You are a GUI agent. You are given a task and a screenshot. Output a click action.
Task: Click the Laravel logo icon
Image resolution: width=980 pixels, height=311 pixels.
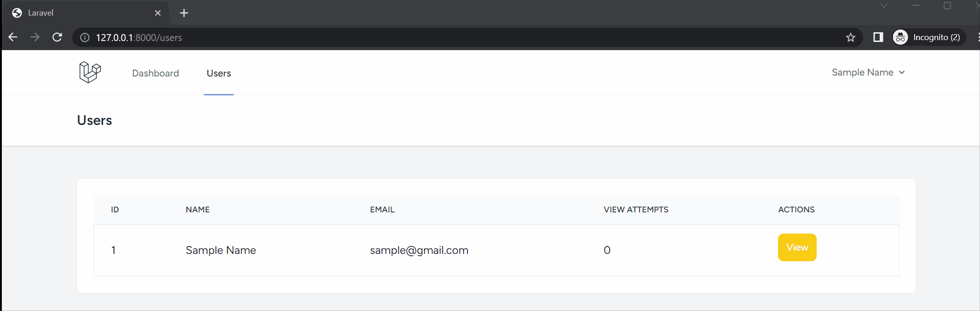coord(90,72)
